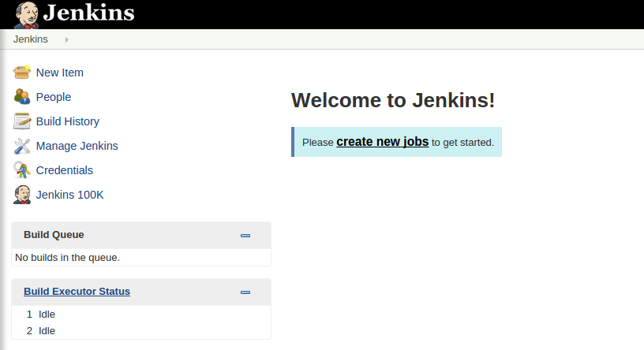Click the Jenkins butler logo in header
Screen dimensions: 644x350
[x=27, y=15]
